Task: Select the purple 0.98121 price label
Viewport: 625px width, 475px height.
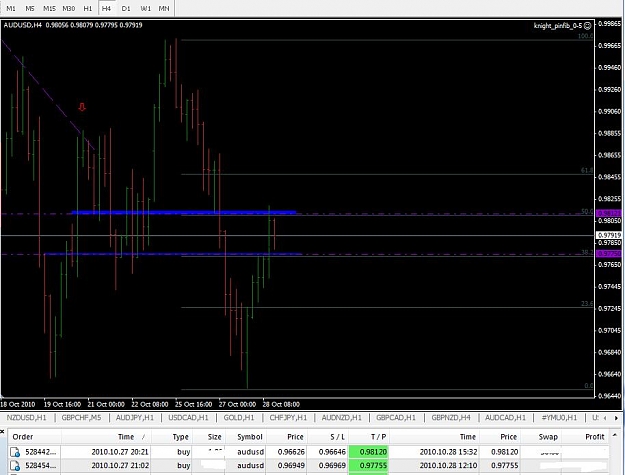Action: [x=609, y=214]
